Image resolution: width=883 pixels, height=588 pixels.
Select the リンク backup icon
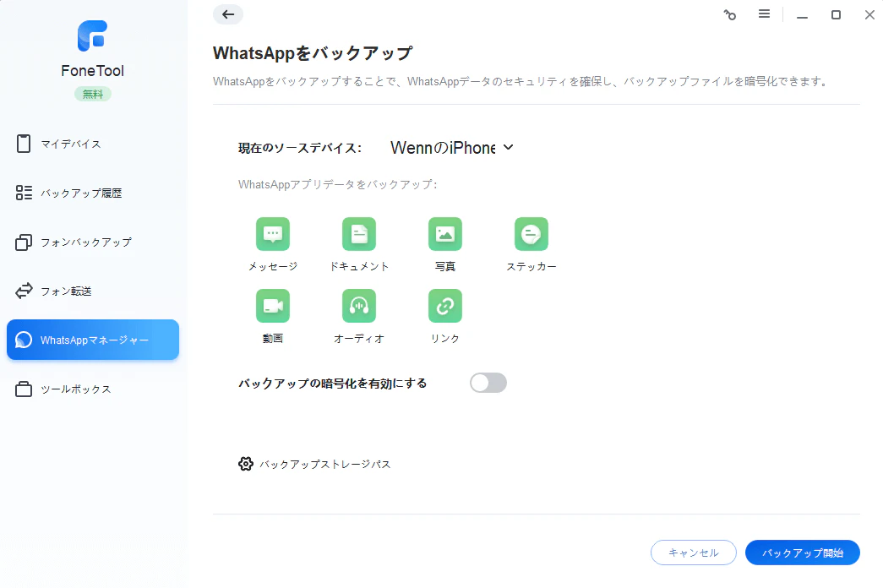click(x=445, y=306)
